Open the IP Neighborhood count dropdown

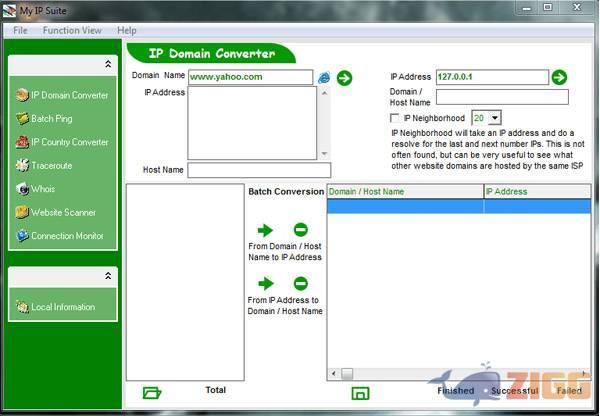pos(495,118)
